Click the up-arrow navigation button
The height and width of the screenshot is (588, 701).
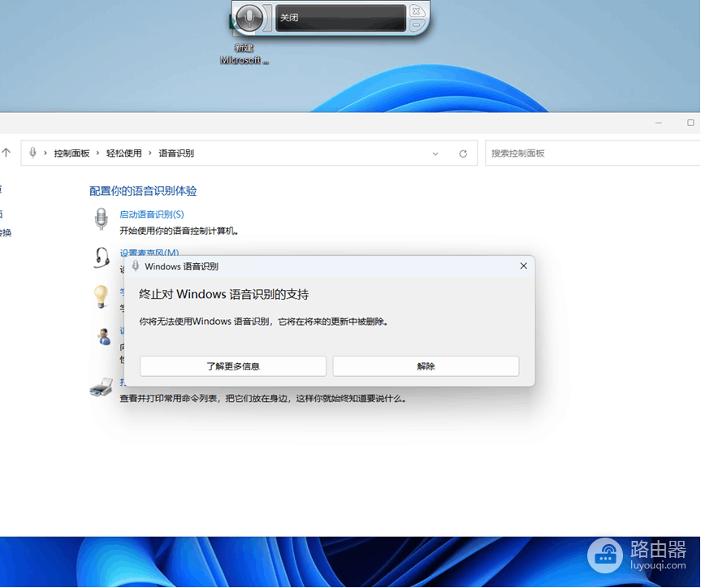click(6, 153)
